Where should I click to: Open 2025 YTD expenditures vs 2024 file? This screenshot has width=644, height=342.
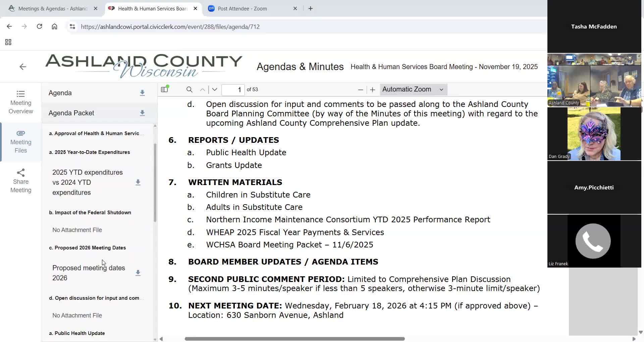tap(88, 182)
